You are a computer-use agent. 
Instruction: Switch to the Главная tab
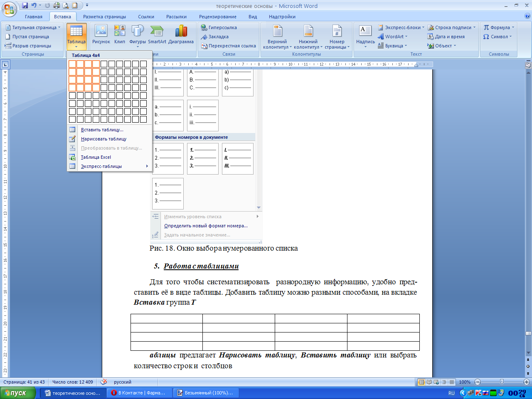[33, 17]
